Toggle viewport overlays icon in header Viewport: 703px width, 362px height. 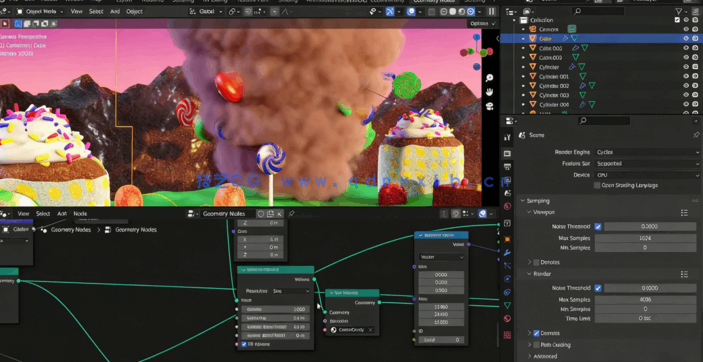411,12
